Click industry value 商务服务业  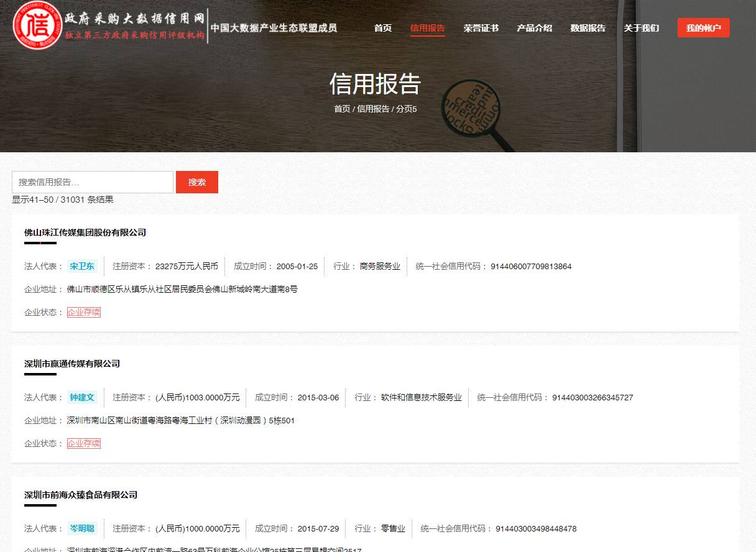[x=380, y=267]
